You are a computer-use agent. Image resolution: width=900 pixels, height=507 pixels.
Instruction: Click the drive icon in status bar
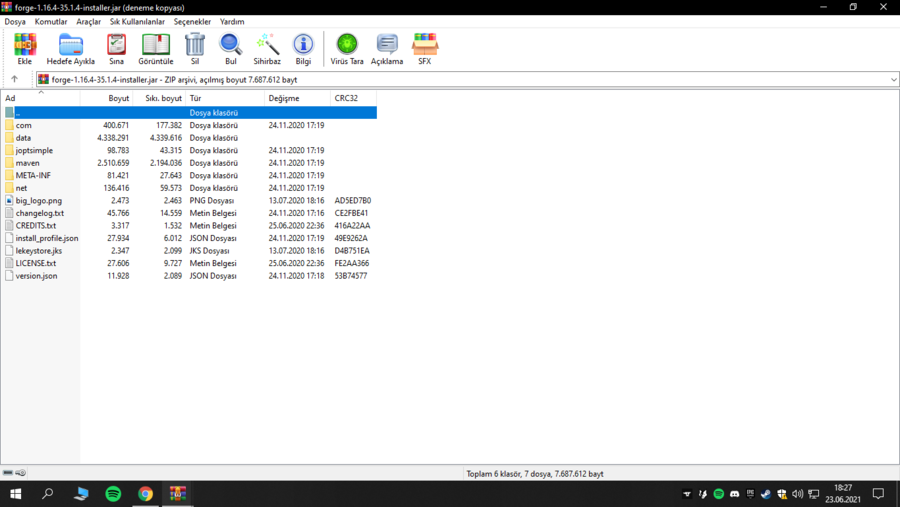click(x=7, y=473)
